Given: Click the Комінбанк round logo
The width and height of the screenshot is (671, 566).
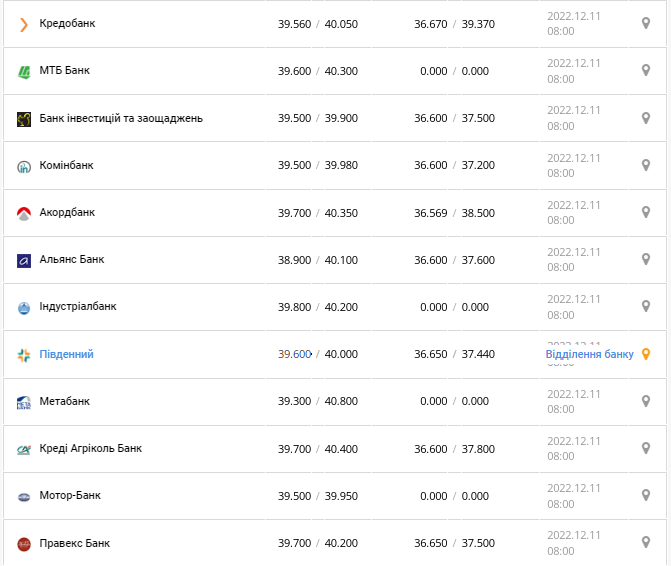Looking at the screenshot, I should point(24,166).
